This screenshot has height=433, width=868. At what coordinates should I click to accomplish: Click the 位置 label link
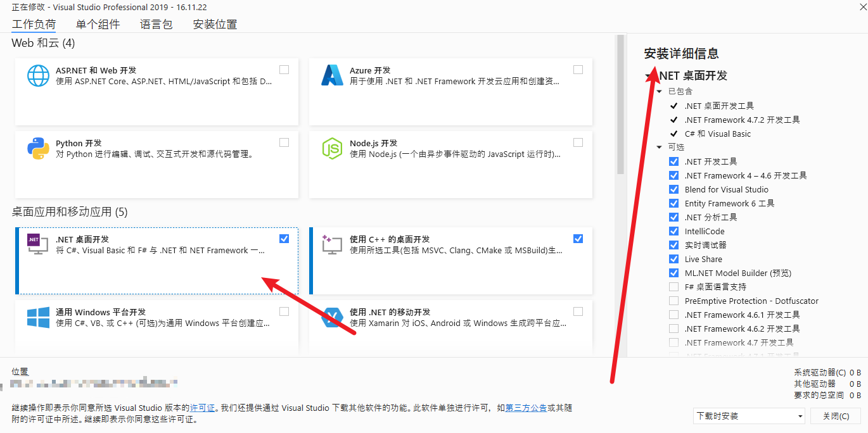pos(20,372)
